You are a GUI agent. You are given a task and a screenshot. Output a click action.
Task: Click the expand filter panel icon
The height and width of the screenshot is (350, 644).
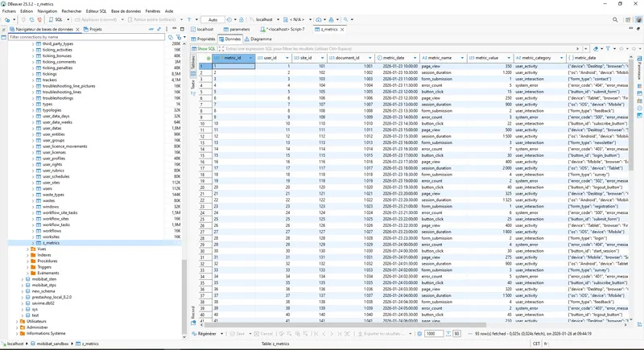(x=221, y=48)
